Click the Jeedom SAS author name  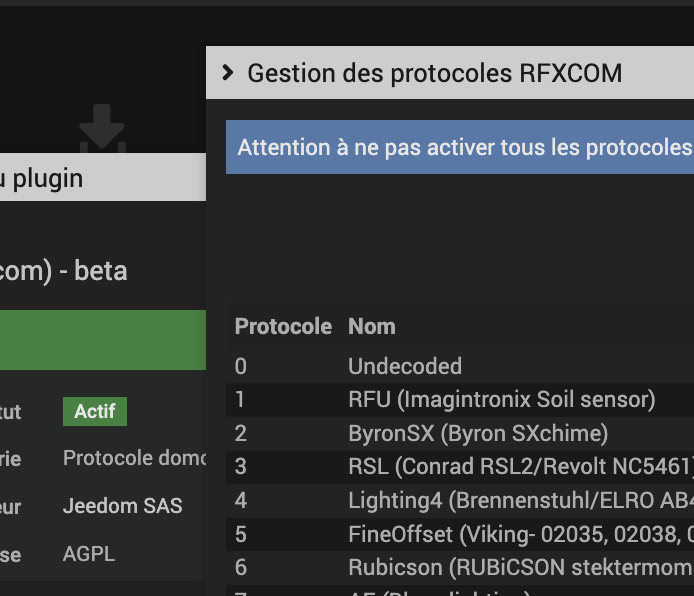pyautogui.click(x=123, y=506)
